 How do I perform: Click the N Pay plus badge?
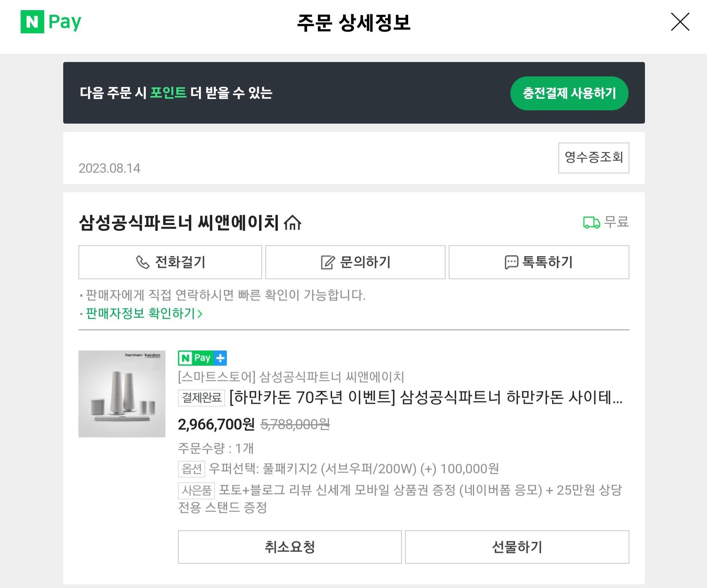pos(202,358)
